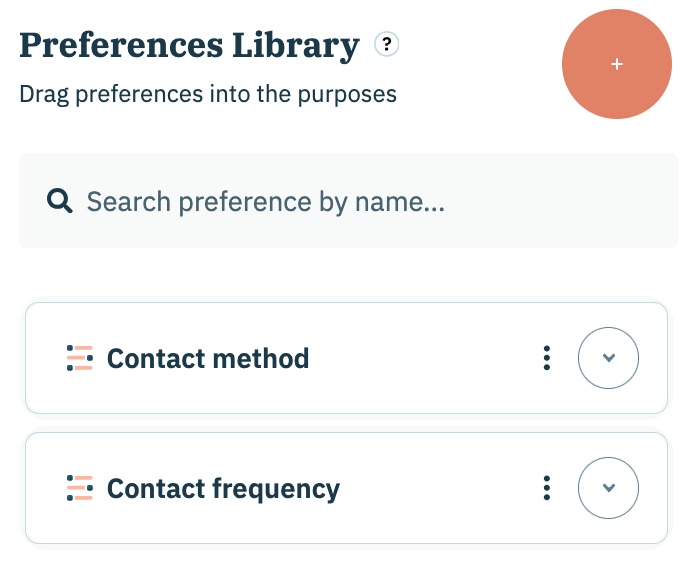Select the Contact method preference card
Viewport: 690px width, 570px height.
point(420,358)
